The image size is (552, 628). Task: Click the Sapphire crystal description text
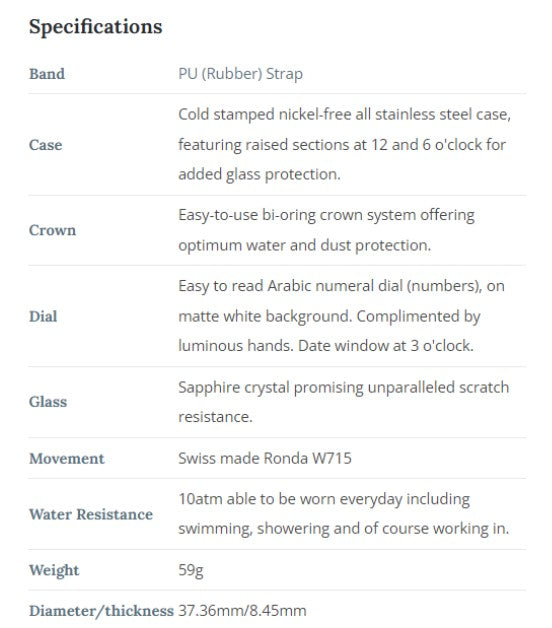pyautogui.click(x=344, y=402)
